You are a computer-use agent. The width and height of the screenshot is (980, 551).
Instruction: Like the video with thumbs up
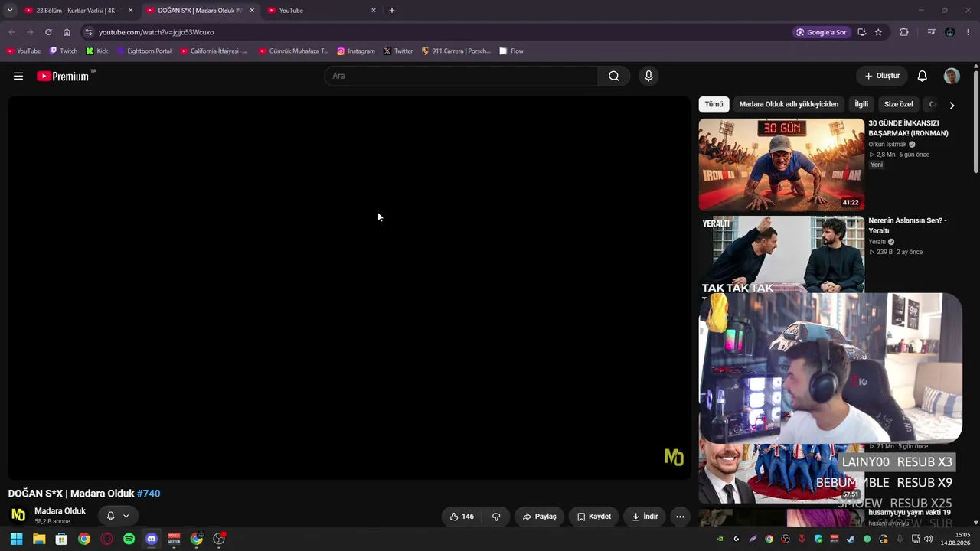click(x=461, y=517)
